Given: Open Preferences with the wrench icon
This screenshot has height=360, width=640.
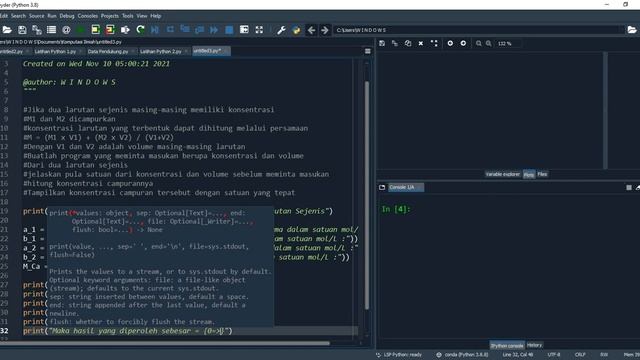Looking at the screenshot, I should 281,30.
